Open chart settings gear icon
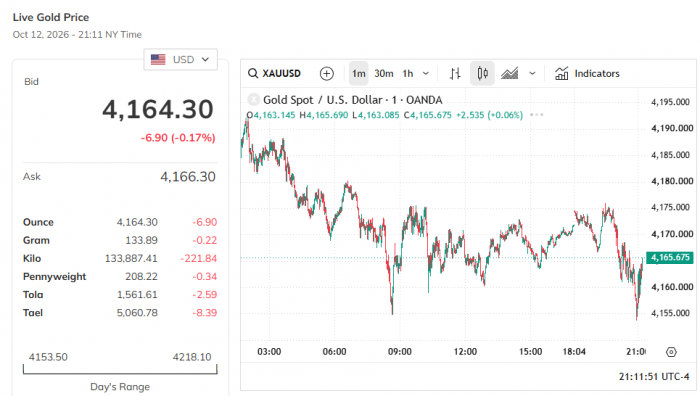The image size is (700, 396). click(x=671, y=352)
